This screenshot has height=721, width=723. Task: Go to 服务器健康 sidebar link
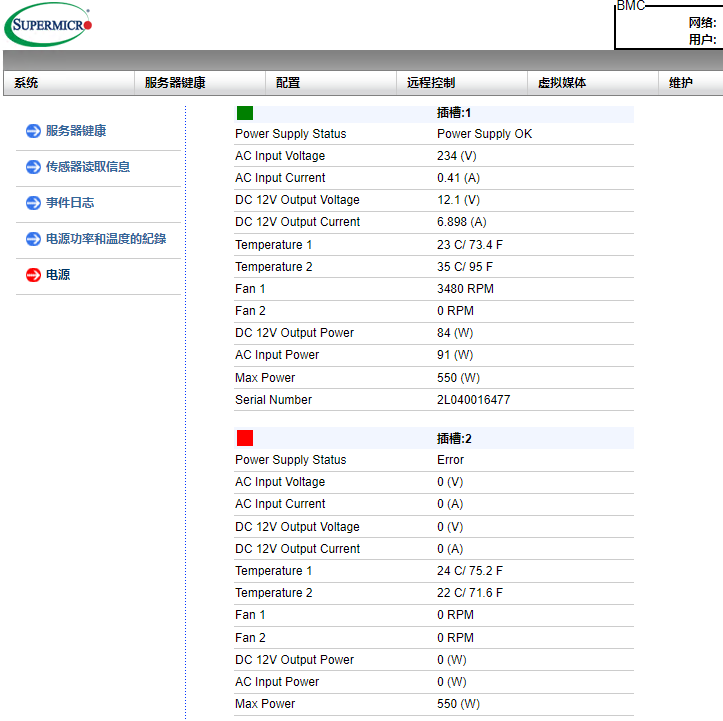click(x=76, y=131)
